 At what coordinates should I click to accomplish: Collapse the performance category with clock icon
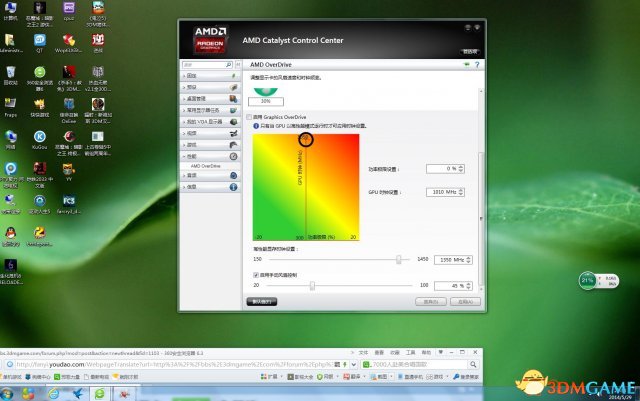[210, 156]
